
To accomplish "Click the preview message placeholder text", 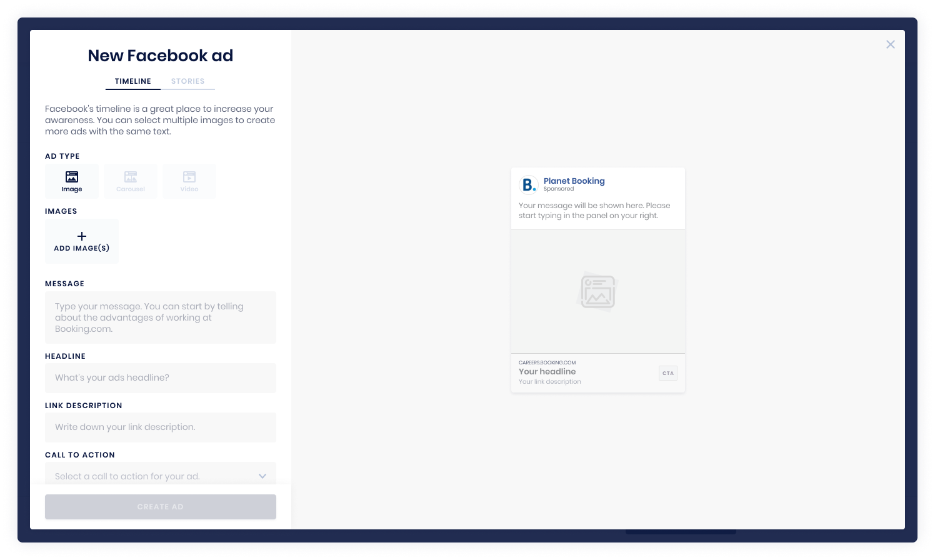I will click(594, 211).
